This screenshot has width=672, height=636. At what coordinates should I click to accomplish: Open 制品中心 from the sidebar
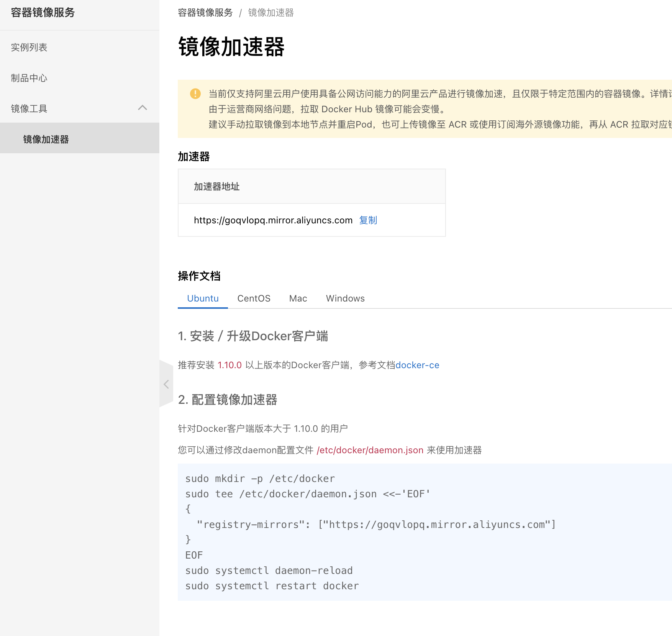[29, 78]
